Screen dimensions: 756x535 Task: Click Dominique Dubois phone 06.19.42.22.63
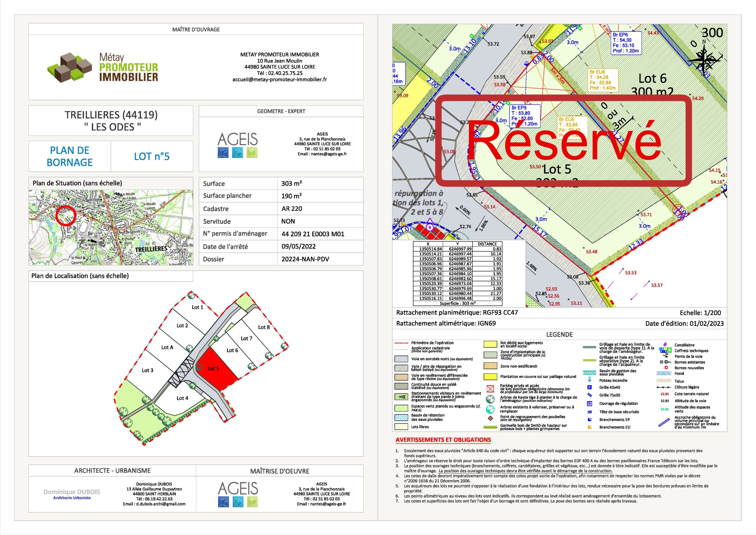click(154, 499)
